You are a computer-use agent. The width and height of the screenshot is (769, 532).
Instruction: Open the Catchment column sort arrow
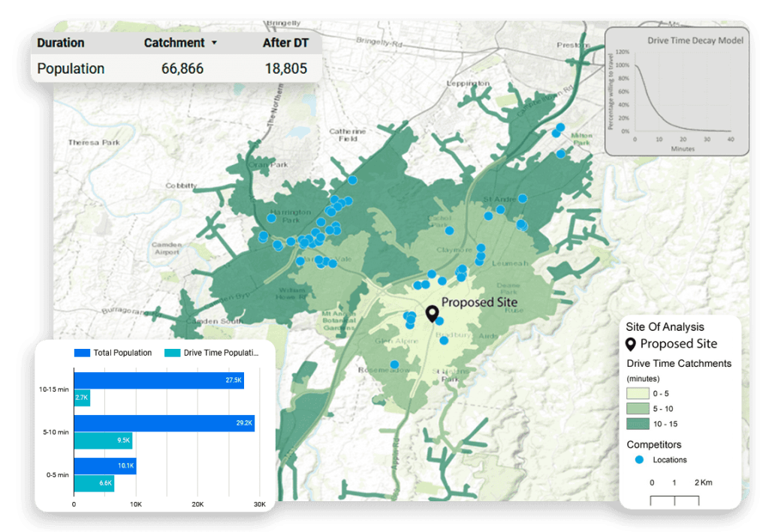(x=214, y=44)
